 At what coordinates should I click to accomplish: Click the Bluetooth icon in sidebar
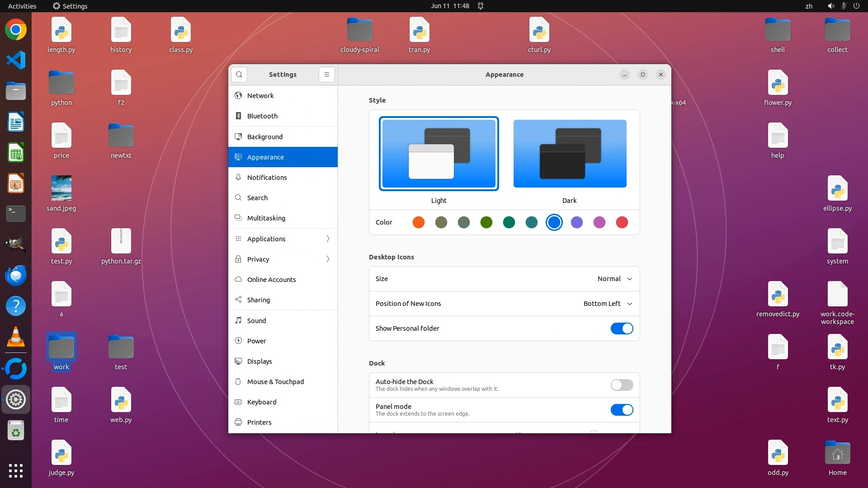point(238,116)
